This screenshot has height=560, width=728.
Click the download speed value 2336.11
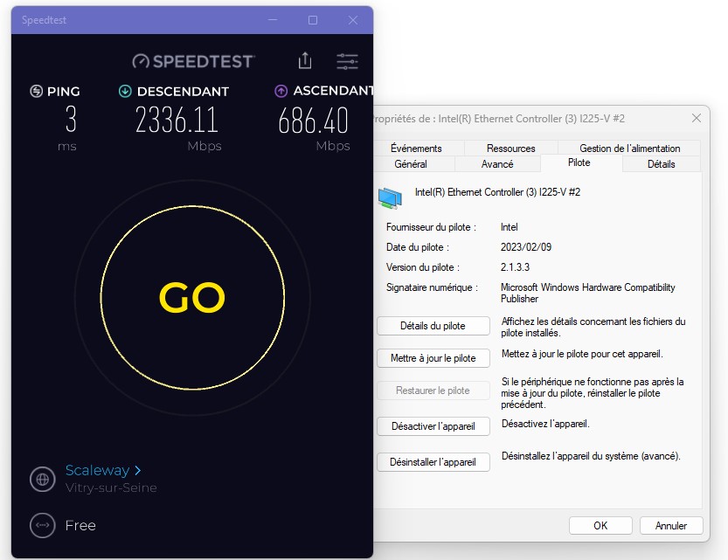point(177,120)
